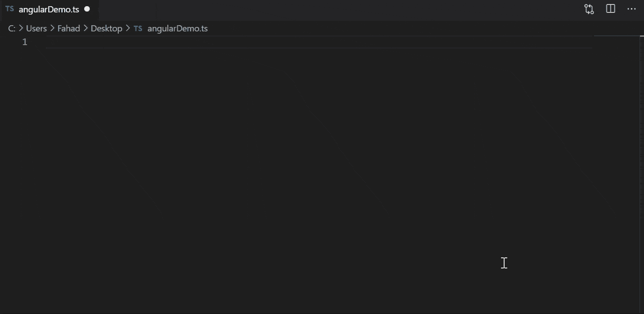Click the Fahad breadcrumb item
Screen dimensions: 644x314
coord(69,28)
